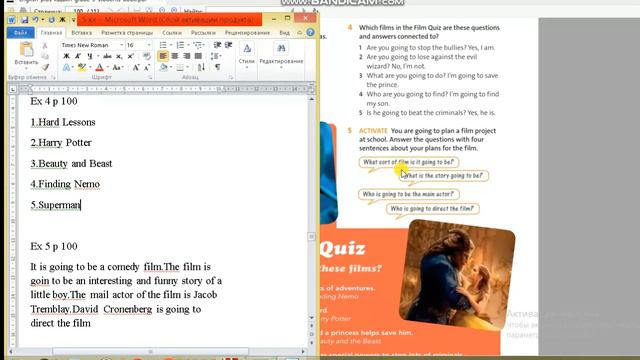Apply bulleted list

click(x=163, y=45)
